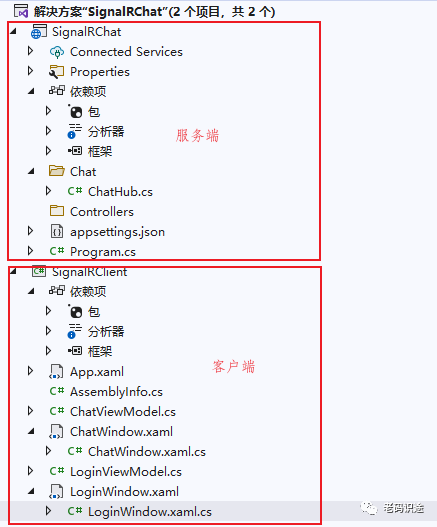Expand the ChatWindow.xaml.cs node
Viewport: 437px width, 527px height.
click(x=48, y=451)
